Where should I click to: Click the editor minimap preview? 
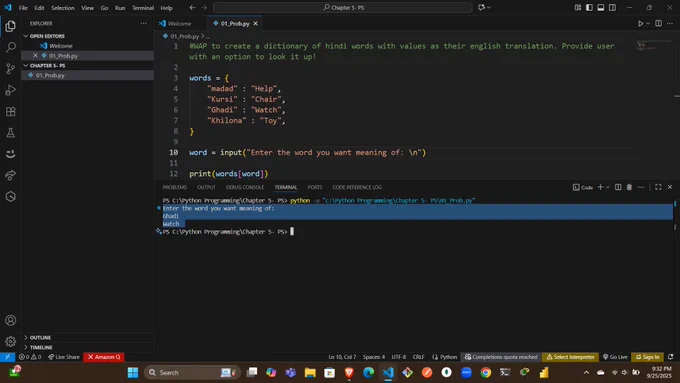click(x=654, y=45)
